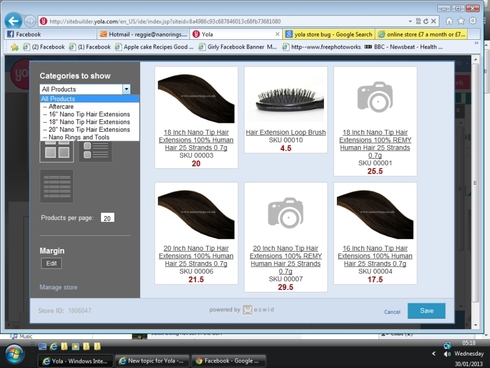Select the table layout view icon
Image resolution: width=490 pixels, height=368 pixels.
pos(57,186)
